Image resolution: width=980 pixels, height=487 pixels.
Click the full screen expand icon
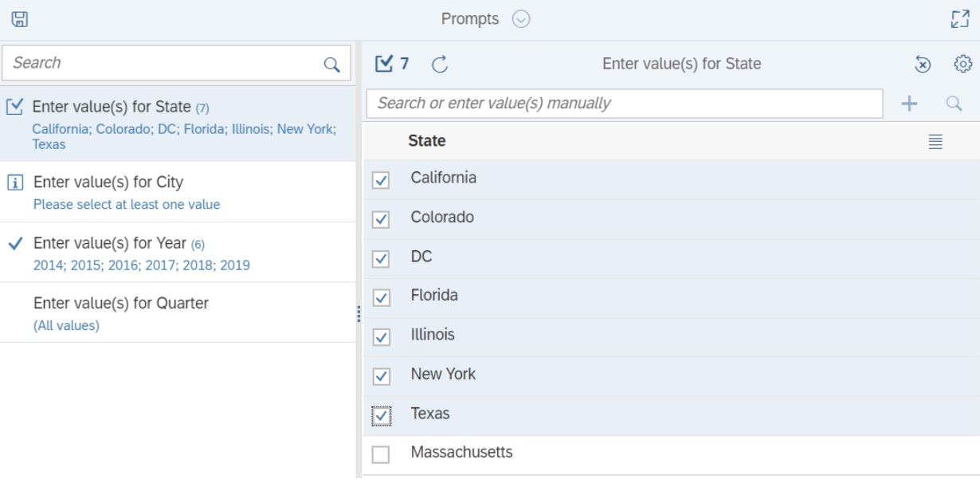960,19
